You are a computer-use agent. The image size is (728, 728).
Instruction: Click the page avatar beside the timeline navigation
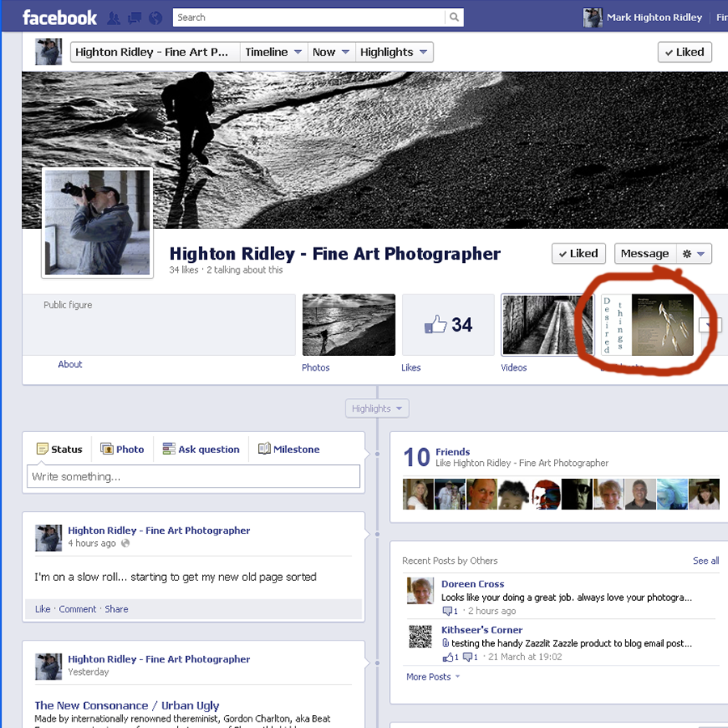[49, 52]
